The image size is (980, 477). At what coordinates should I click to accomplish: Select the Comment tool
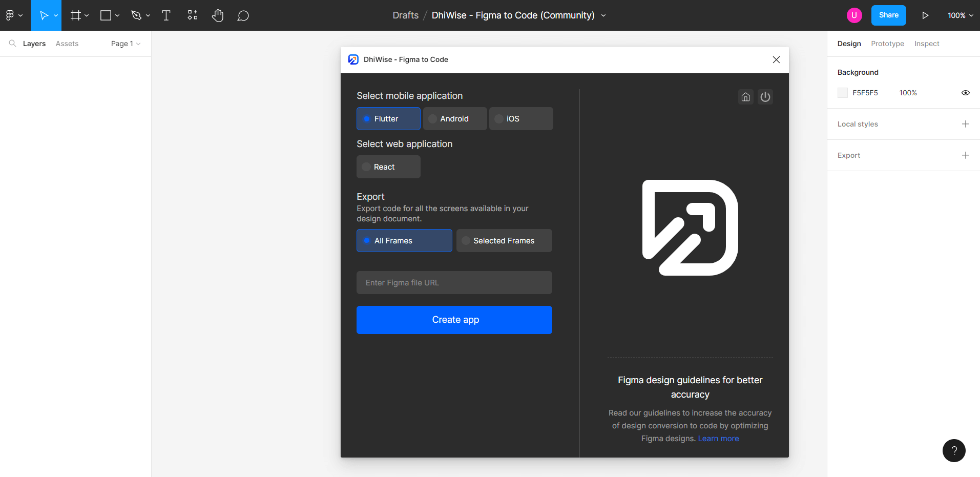pyautogui.click(x=243, y=16)
